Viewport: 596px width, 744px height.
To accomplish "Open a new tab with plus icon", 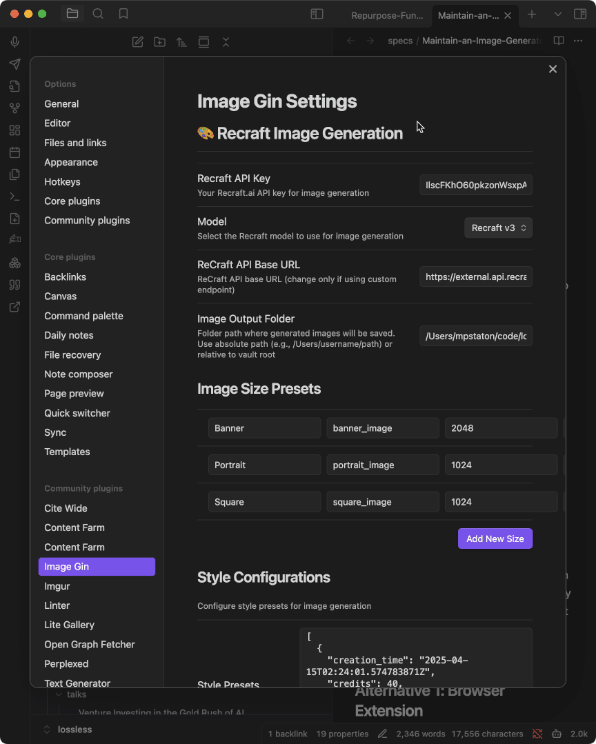I will point(532,15).
